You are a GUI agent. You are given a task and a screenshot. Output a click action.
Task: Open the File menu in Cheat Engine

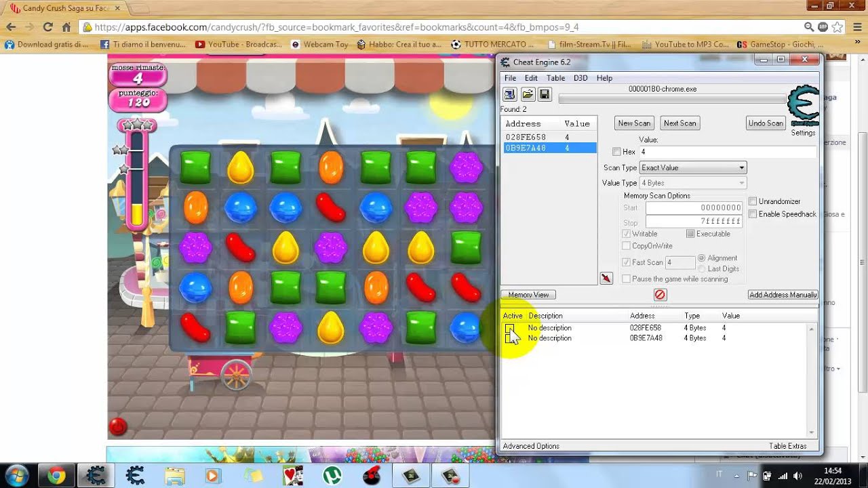pyautogui.click(x=510, y=78)
